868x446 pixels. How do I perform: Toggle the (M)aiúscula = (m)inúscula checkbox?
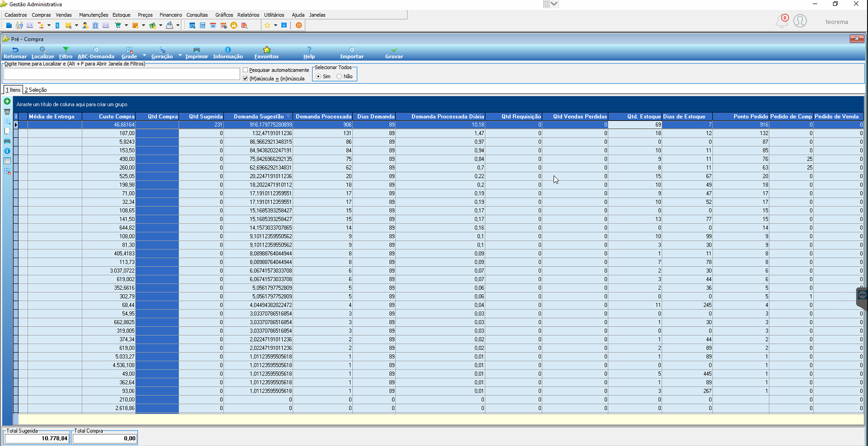tap(245, 79)
